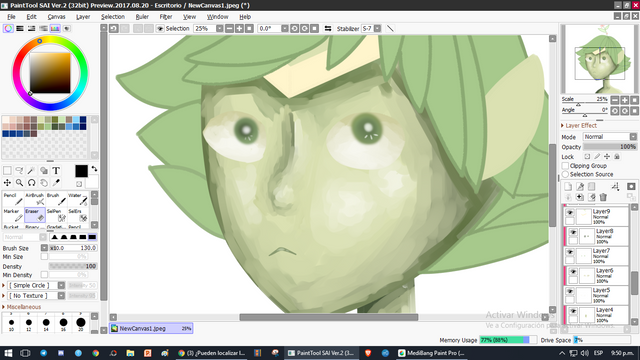
Task: Select the Lasso tool
Action: click(19, 170)
